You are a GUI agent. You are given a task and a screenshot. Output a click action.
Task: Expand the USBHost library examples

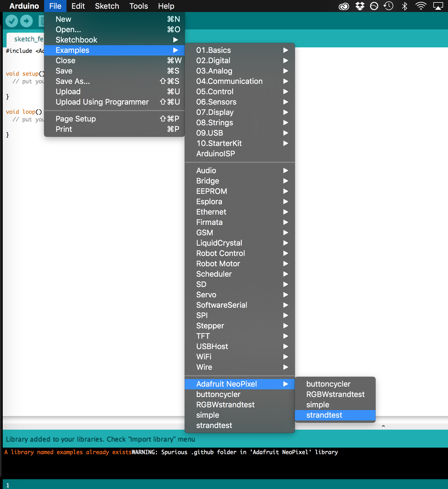click(240, 346)
